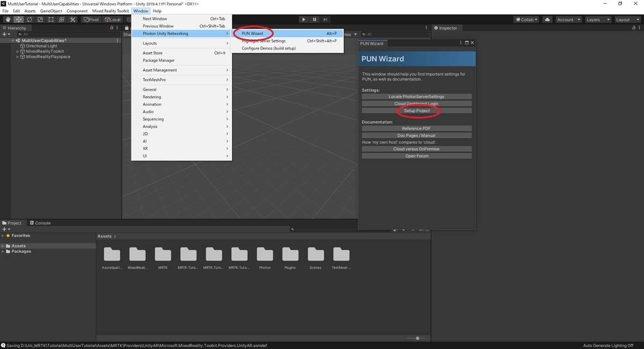Click Cloud Dashboard Login button

[x=416, y=104]
